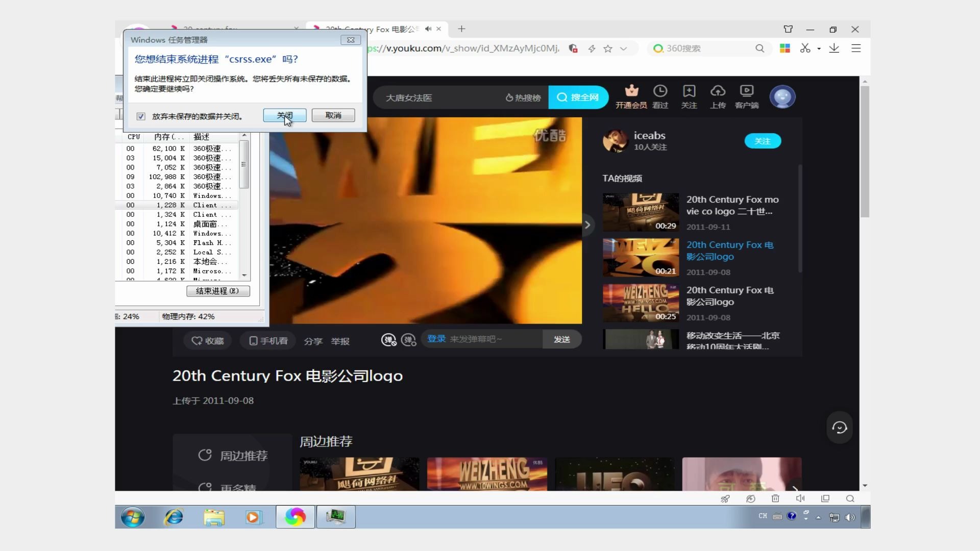Open the colorful extensions grid icon
Viewport: 980px width, 551px height.
785,48
